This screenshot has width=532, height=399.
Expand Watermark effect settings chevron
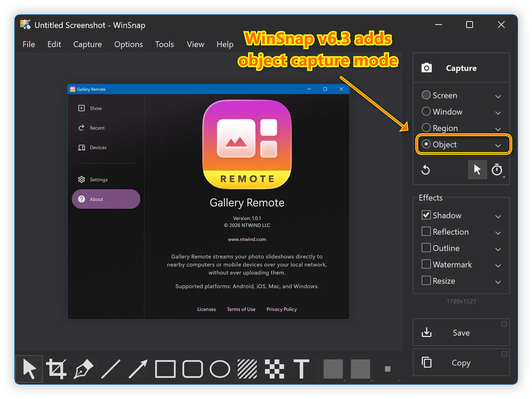498,266
